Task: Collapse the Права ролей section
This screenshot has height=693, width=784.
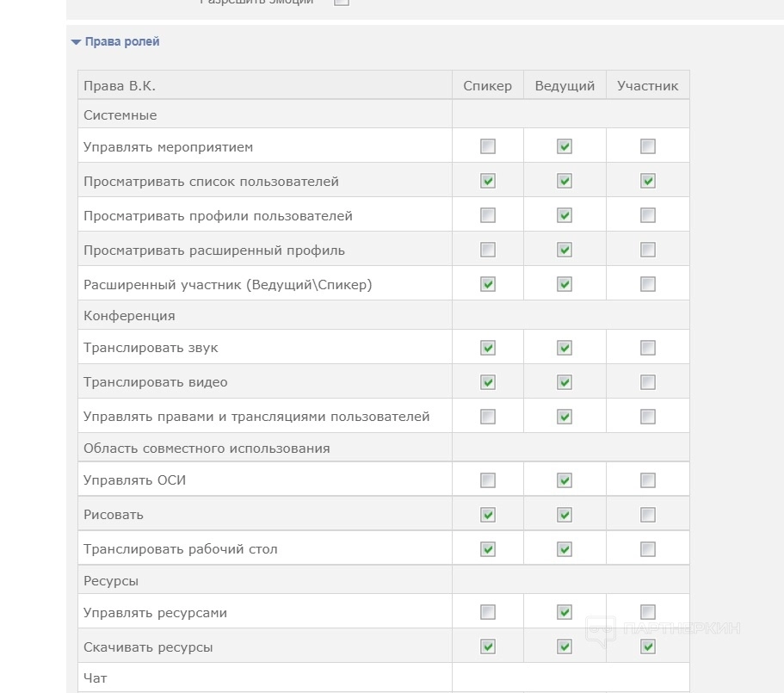Action: point(76,42)
